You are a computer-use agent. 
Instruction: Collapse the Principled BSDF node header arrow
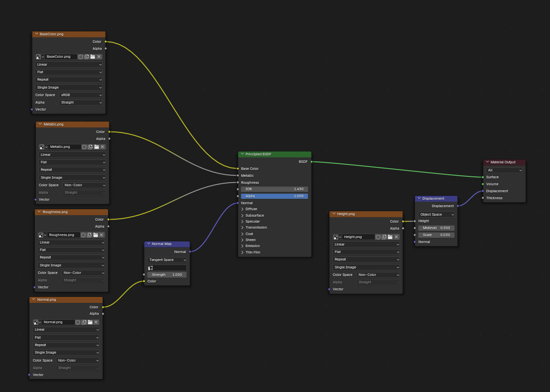tap(242, 154)
